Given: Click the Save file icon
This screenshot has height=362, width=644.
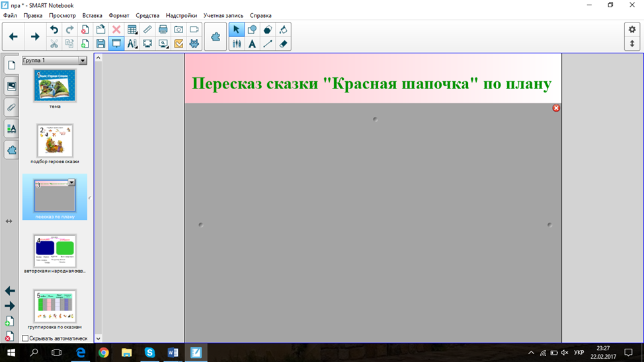Looking at the screenshot, I should click(101, 44).
